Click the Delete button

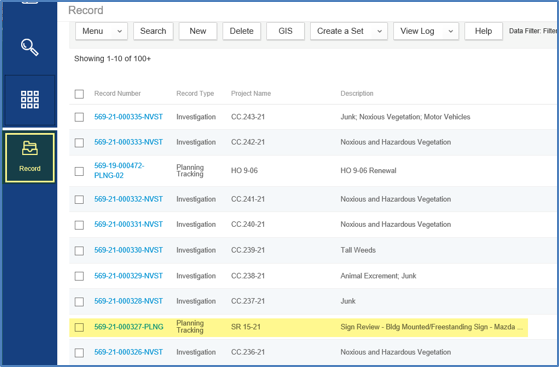242,31
